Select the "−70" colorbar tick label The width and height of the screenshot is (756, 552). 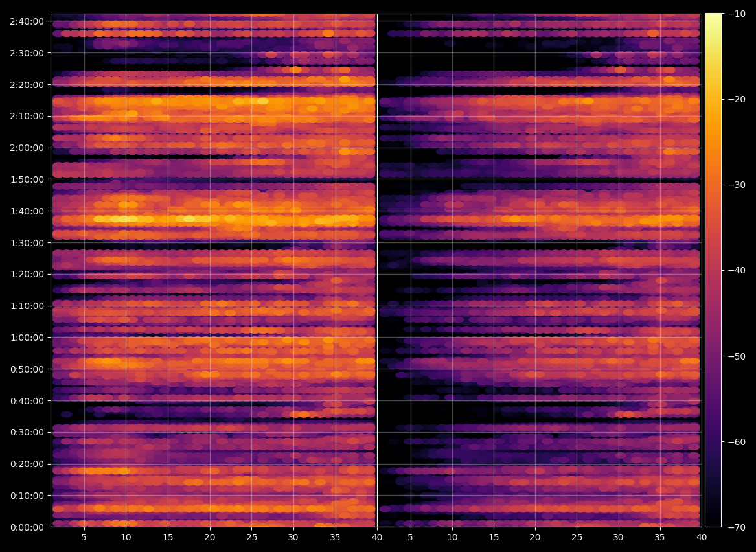[x=736, y=527]
